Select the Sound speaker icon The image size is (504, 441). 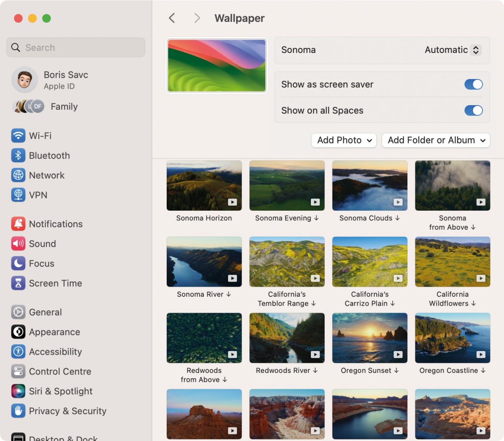tap(18, 244)
